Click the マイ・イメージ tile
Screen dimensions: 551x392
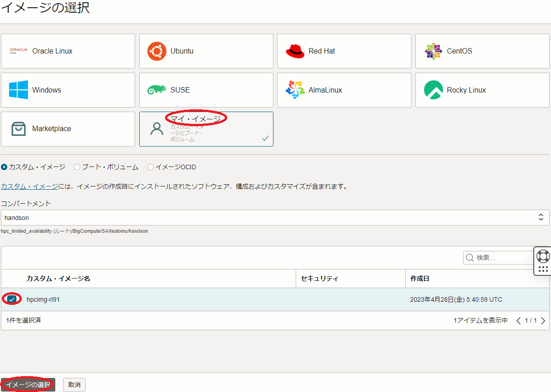[x=206, y=129]
